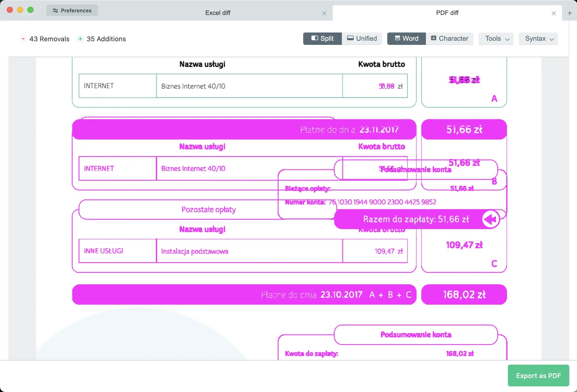
Task: Click the new tab plus icon
Action: pyautogui.click(x=570, y=13)
